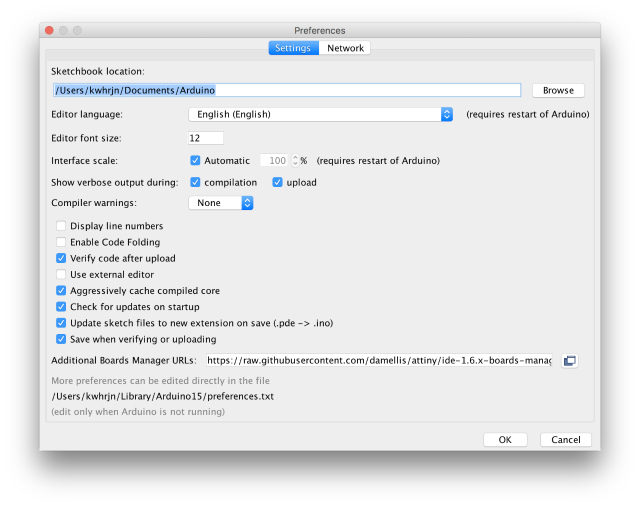Screen dimensions: 640x507
Task: Disable verbose output during compilation
Action: (x=195, y=182)
